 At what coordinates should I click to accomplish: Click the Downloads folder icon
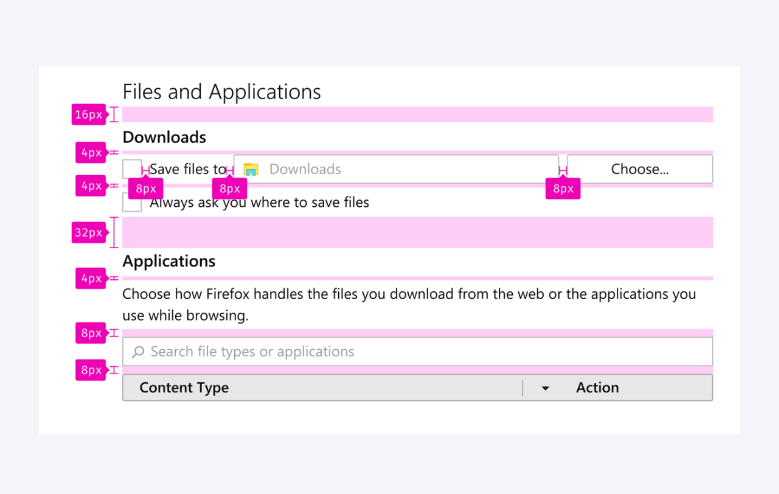click(x=251, y=170)
